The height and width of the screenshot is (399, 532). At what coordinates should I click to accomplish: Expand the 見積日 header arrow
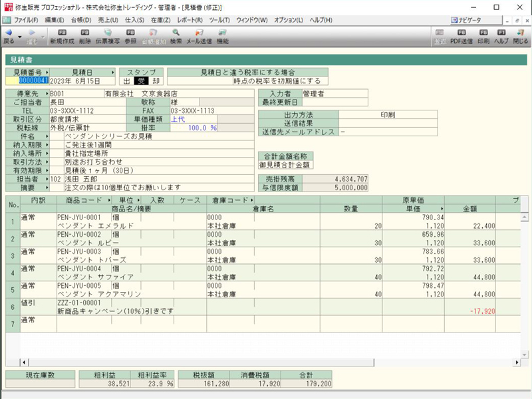tap(112, 72)
